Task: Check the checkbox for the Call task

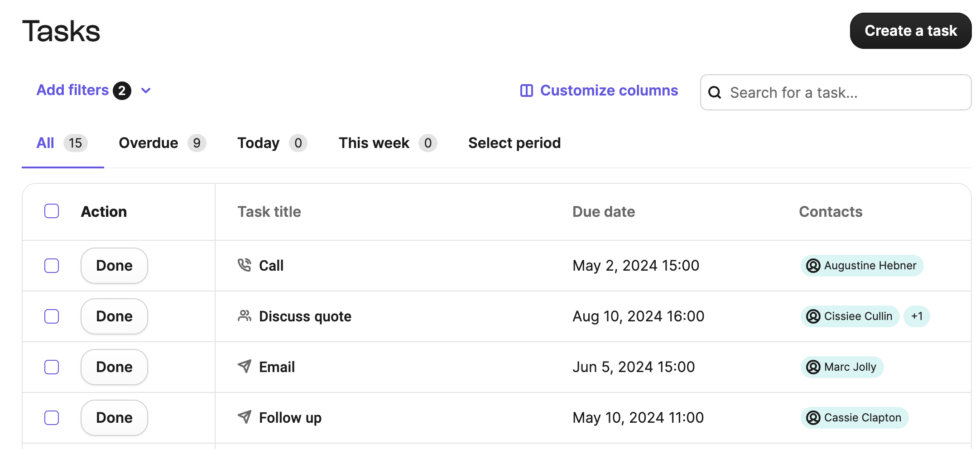Action: click(52, 266)
